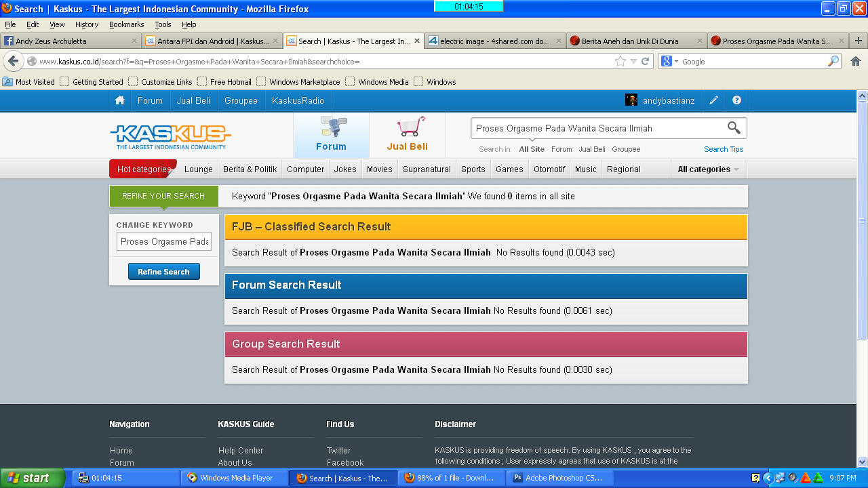Click Firefox icon in 88% download taskbar item
This screenshot has height=488, width=868.
coord(409,478)
